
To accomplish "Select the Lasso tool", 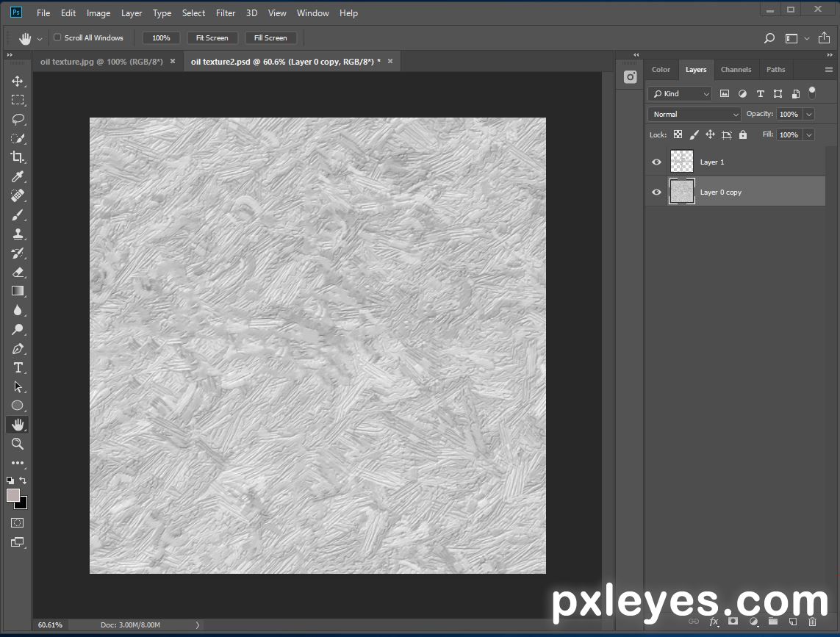I will coord(18,119).
